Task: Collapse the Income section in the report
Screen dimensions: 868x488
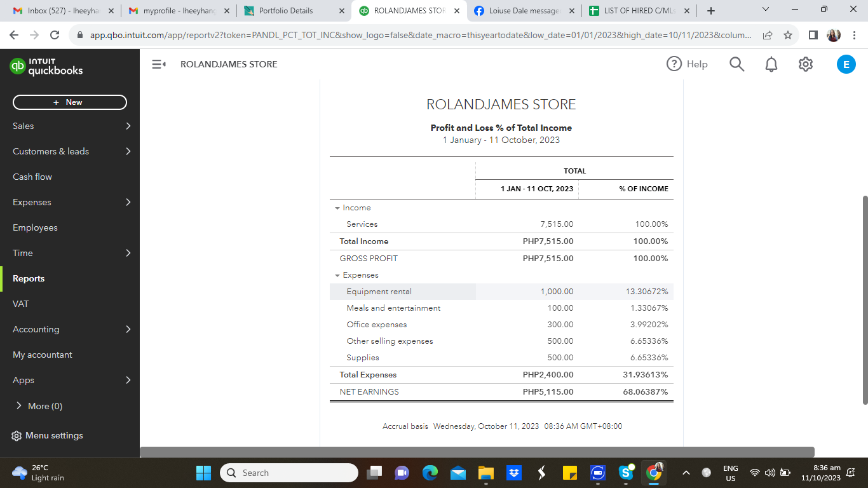Action: click(x=337, y=208)
